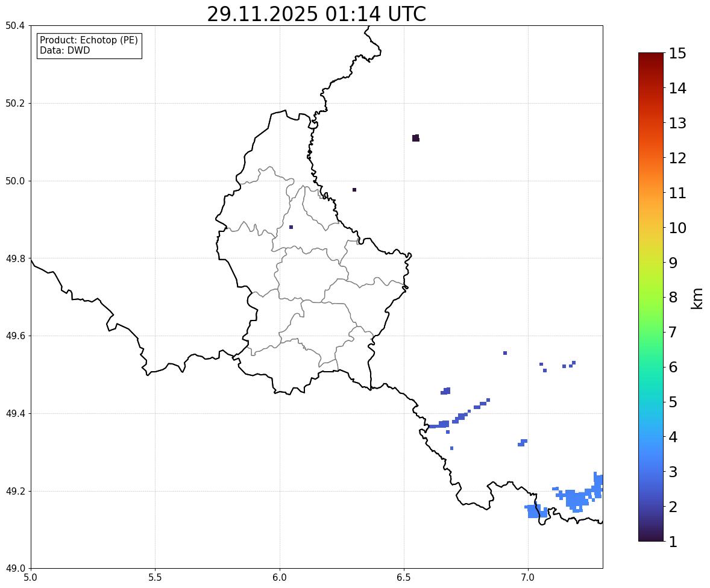This screenshot has height=588, width=710.
Task: Click the latitude tick label 49.0
Action: click(x=15, y=569)
